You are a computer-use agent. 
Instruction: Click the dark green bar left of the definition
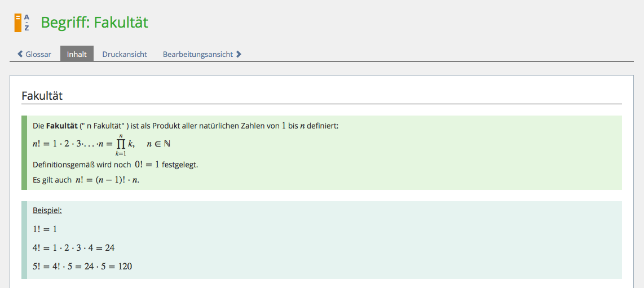pos(24,152)
